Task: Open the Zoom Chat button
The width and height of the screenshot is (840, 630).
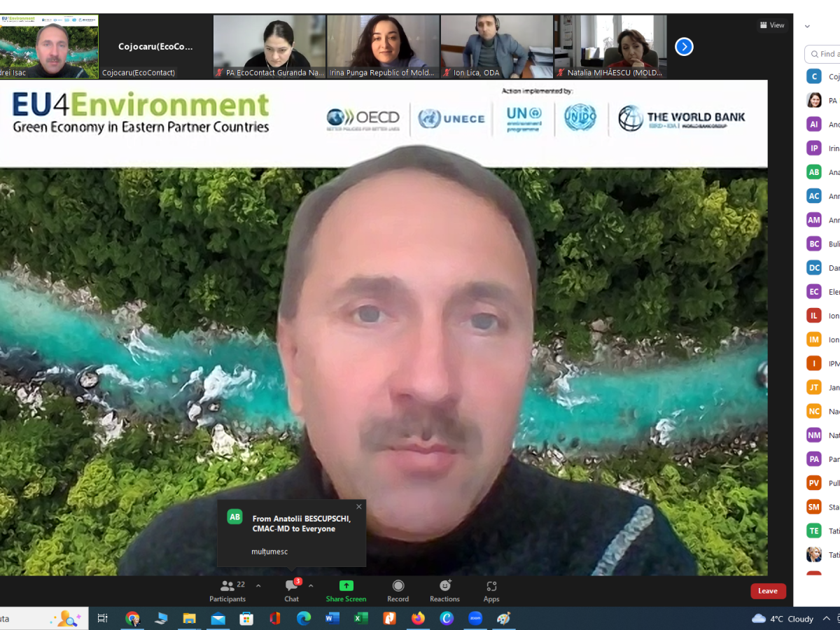Action: pyautogui.click(x=292, y=591)
